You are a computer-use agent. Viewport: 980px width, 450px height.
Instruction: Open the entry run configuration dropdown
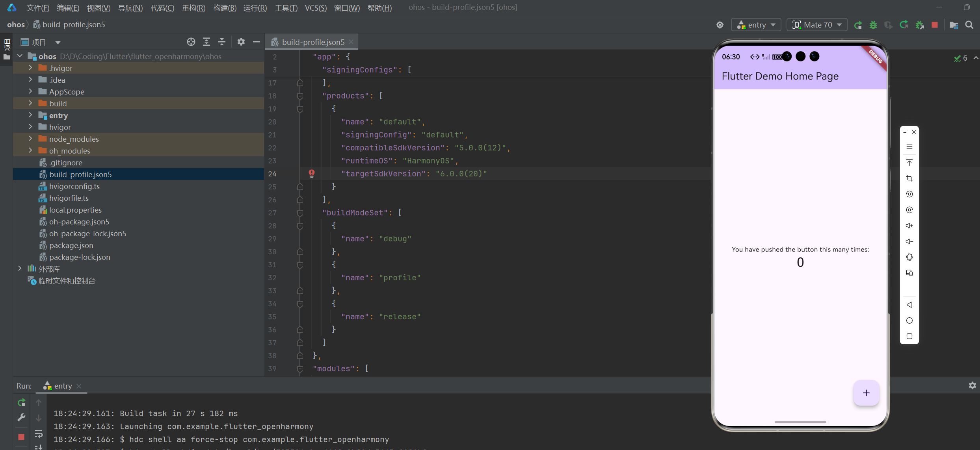[756, 25]
